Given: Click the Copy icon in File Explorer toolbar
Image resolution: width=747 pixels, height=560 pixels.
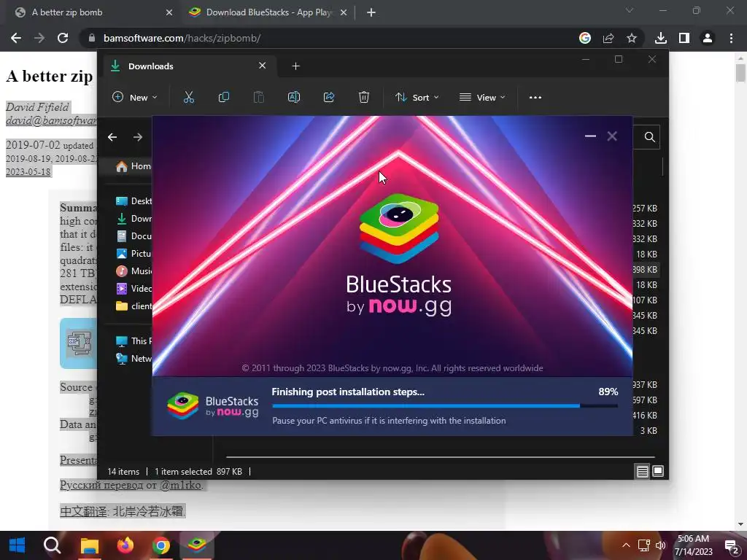Looking at the screenshot, I should pyautogui.click(x=223, y=97).
